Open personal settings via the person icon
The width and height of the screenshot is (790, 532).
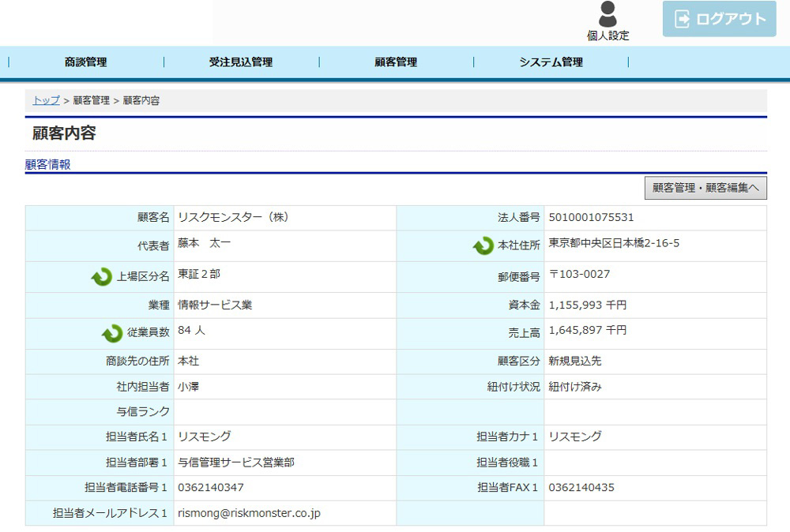[607, 15]
